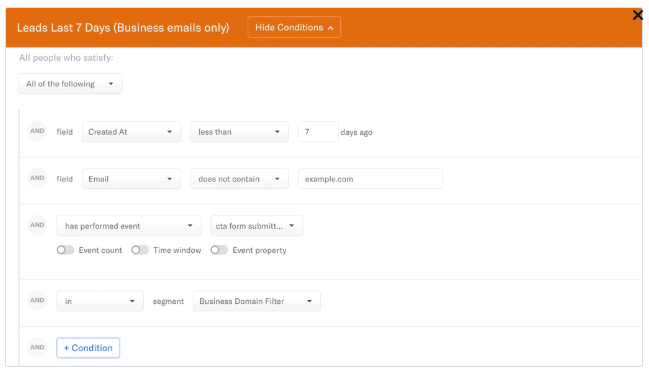This screenshot has height=371, width=649.
Task: Click the AND badge beside + Condition
Action: coord(37,347)
